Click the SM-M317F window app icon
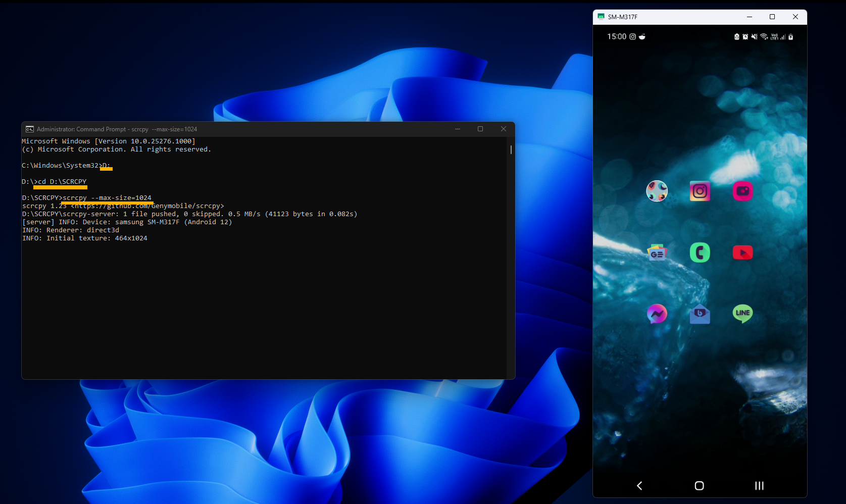 [x=601, y=17]
